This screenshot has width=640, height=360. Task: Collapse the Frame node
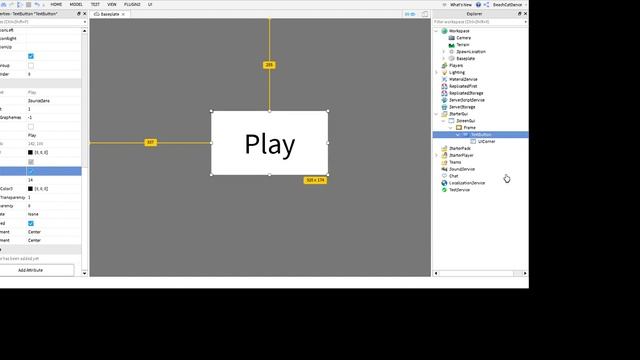coord(451,128)
